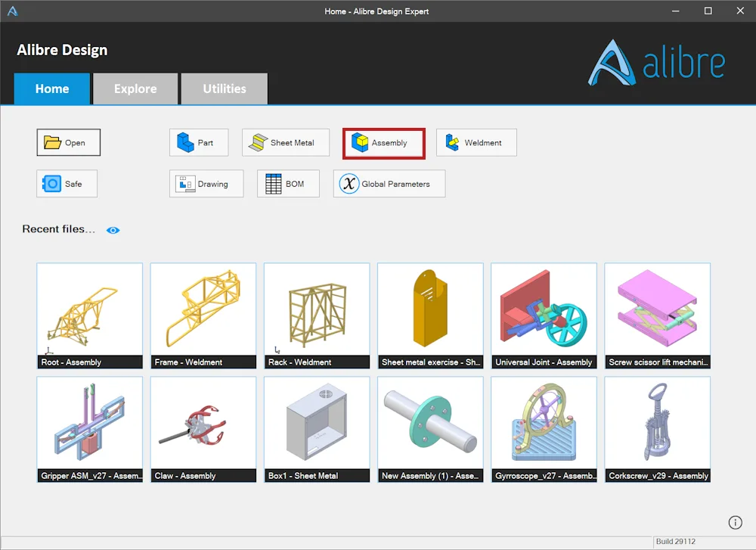Click the Recent files... heading
Viewport: 756px width, 550px height.
click(58, 229)
